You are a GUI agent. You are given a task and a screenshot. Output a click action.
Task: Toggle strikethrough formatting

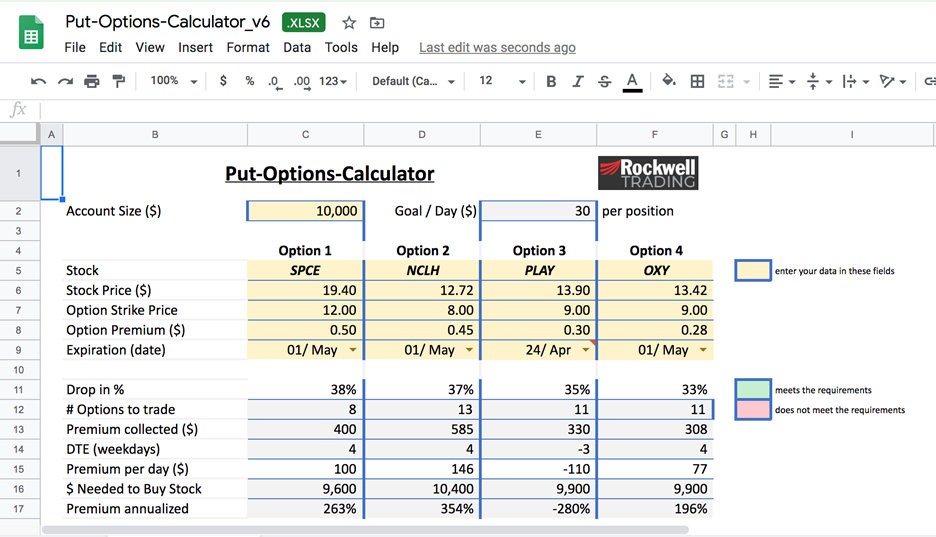coord(604,81)
